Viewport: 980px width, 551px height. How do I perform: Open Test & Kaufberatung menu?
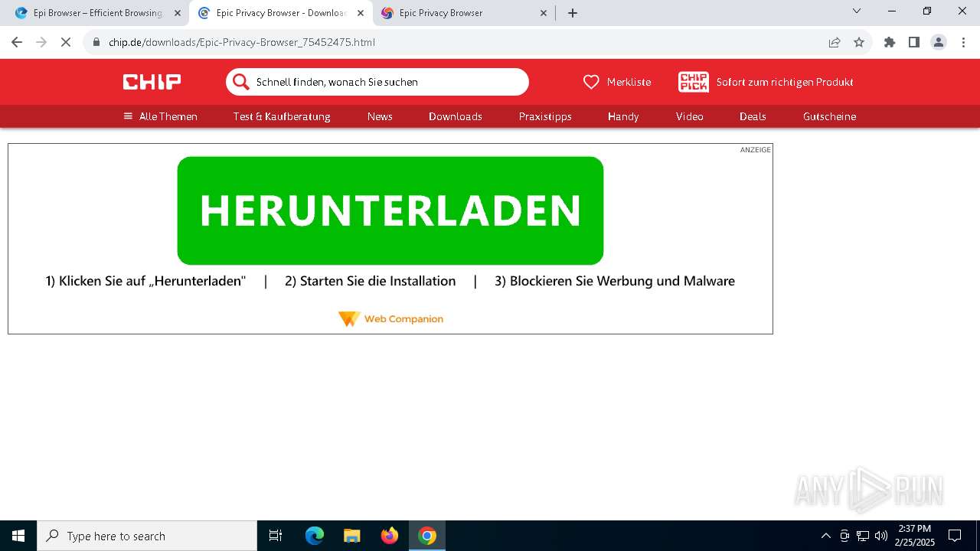pos(282,116)
